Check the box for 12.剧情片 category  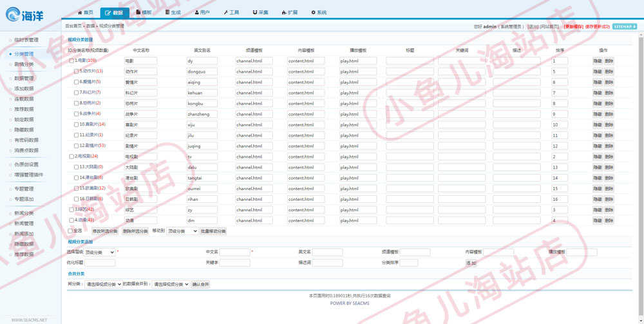click(76, 146)
